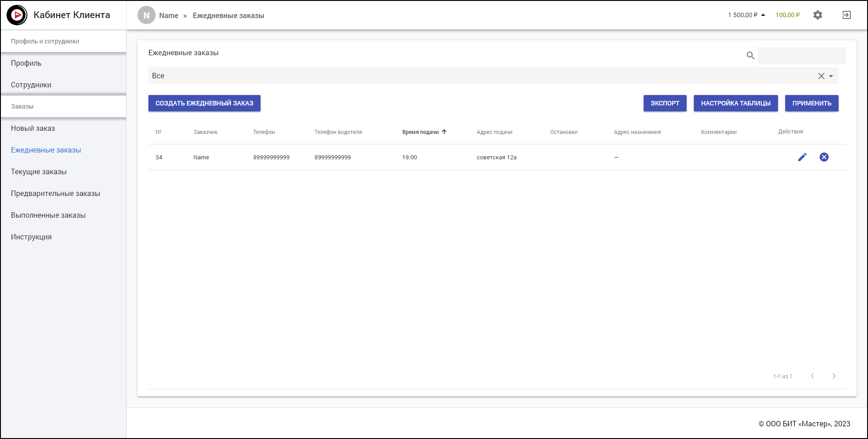This screenshot has width=868, height=439.
Task: Go to the next table page
Action: coord(834,376)
